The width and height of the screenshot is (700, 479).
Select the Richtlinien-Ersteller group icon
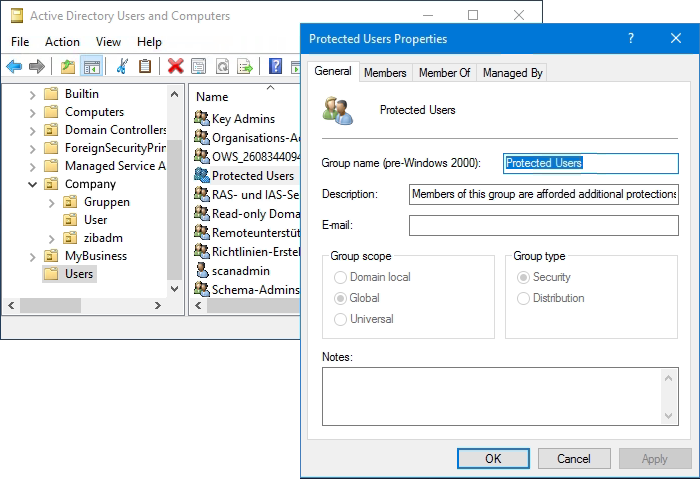202,251
